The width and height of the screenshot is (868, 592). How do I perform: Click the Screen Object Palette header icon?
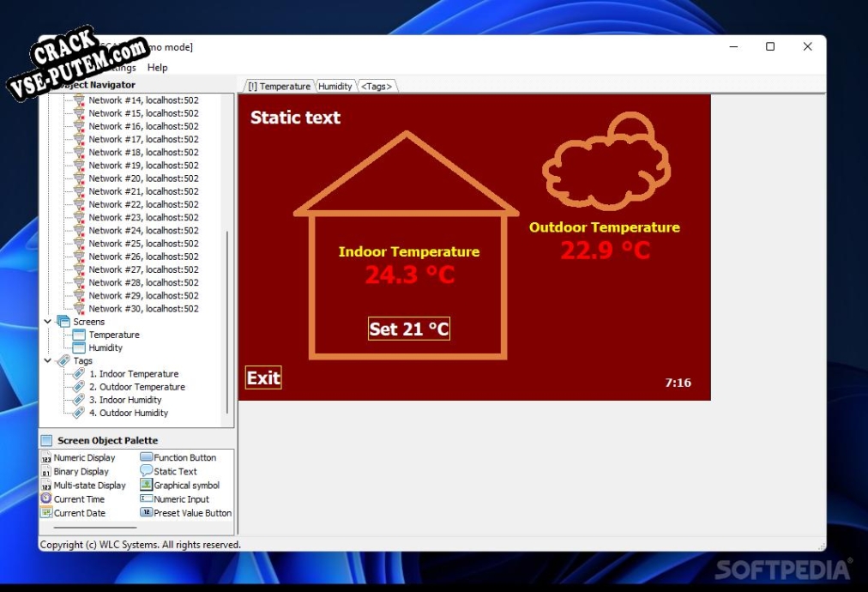[x=47, y=440]
